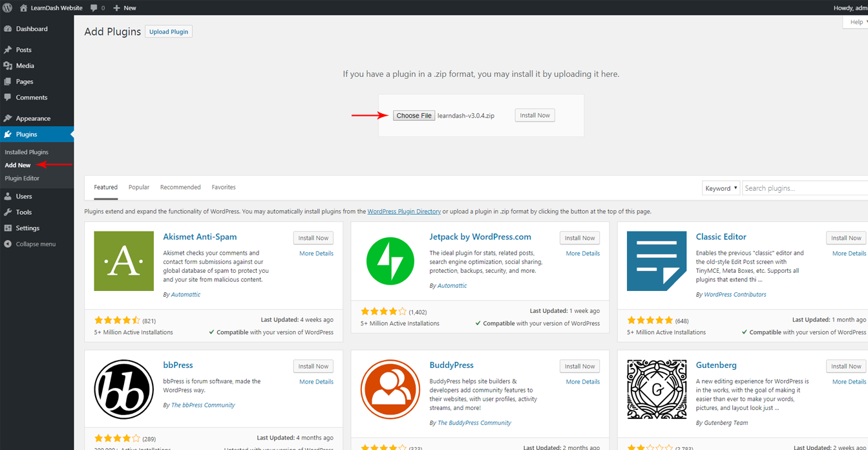Open the Akismet Anti-Spam plugin icon
Screen dimensions: 868x450
[124, 261]
